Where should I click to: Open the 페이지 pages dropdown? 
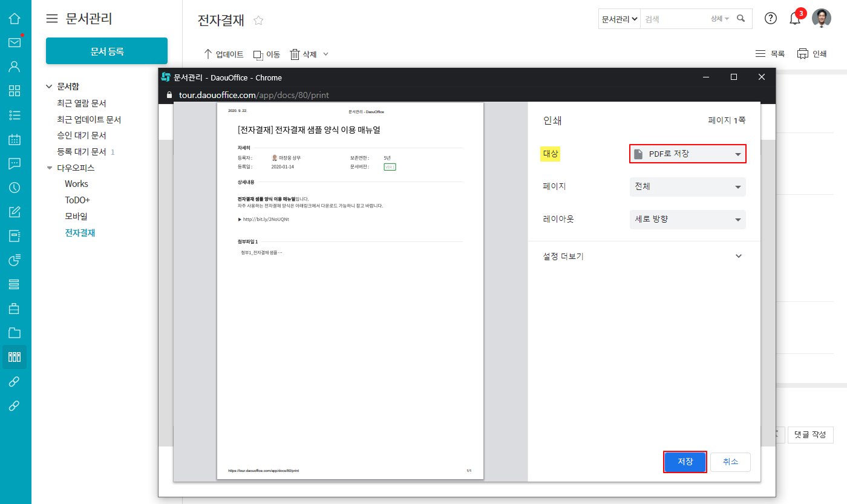pyautogui.click(x=687, y=187)
